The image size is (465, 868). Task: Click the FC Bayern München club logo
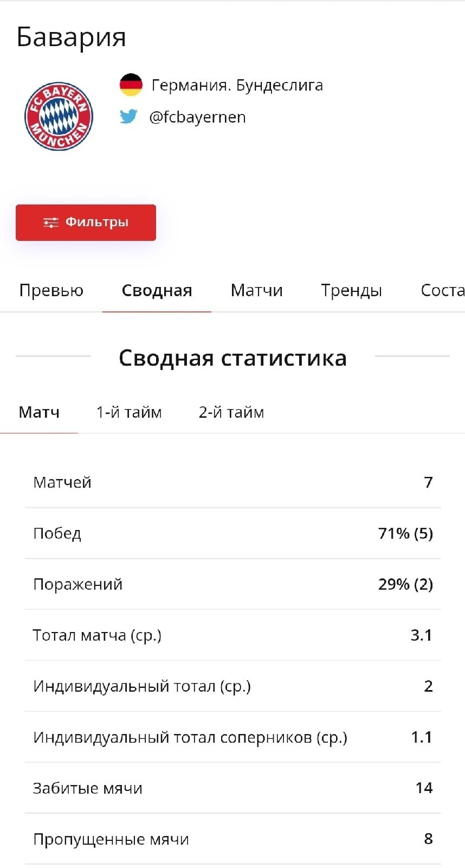(x=59, y=116)
